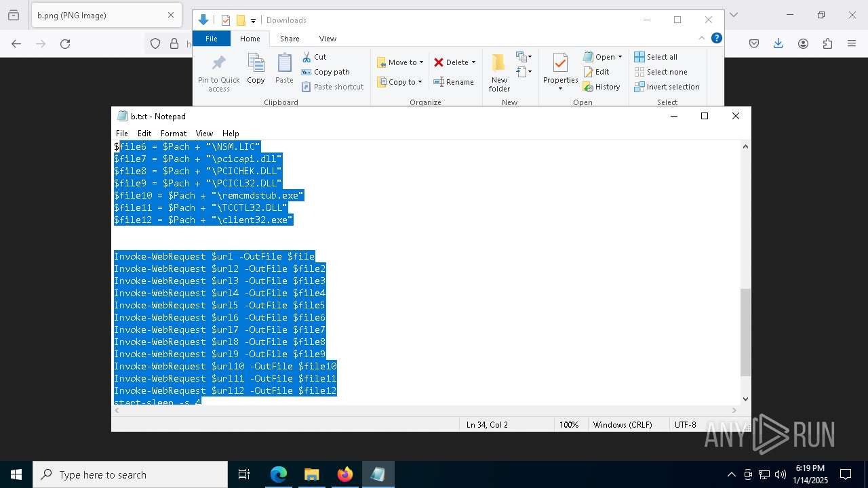Screen dimensions: 868x488
Task: Click Invert selection in Explorer ribbon
Action: coord(667,87)
